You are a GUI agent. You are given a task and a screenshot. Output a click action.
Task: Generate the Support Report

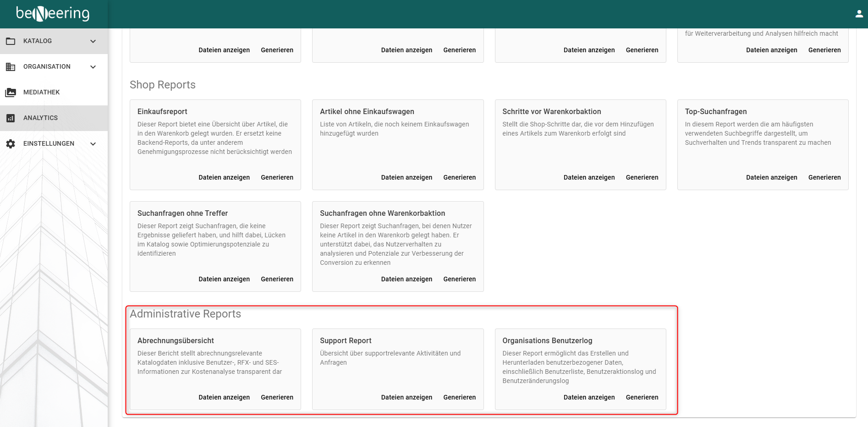[x=460, y=397]
